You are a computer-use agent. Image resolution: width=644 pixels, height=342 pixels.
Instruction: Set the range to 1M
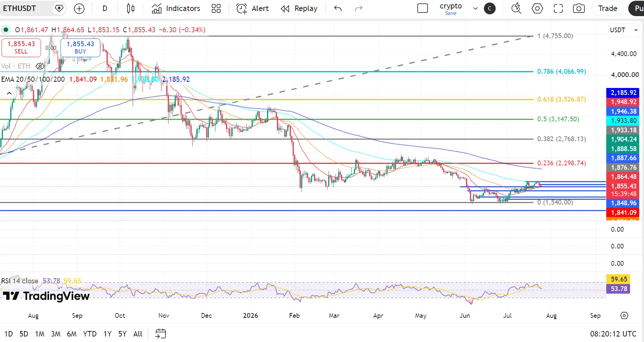(x=40, y=334)
